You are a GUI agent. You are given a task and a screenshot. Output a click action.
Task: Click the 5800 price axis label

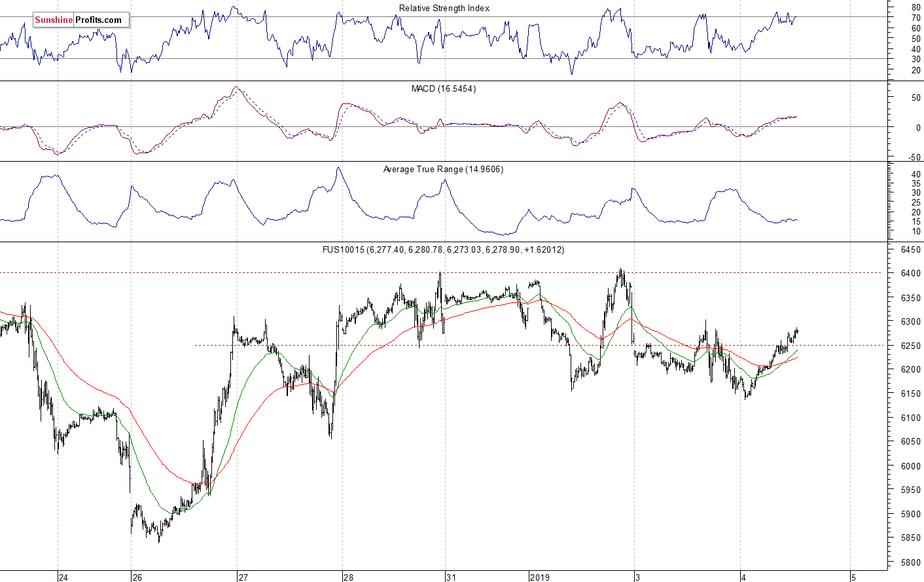(911, 562)
